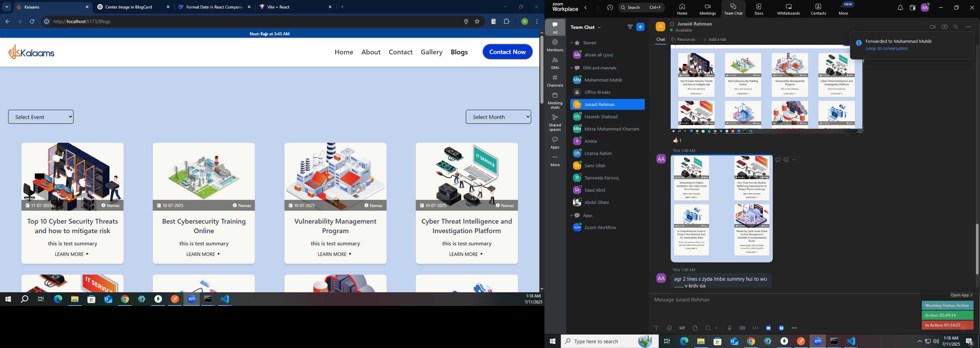Open the Contacts tab in Zoom
Image resolution: width=980 pixels, height=348 pixels.
click(x=818, y=9)
